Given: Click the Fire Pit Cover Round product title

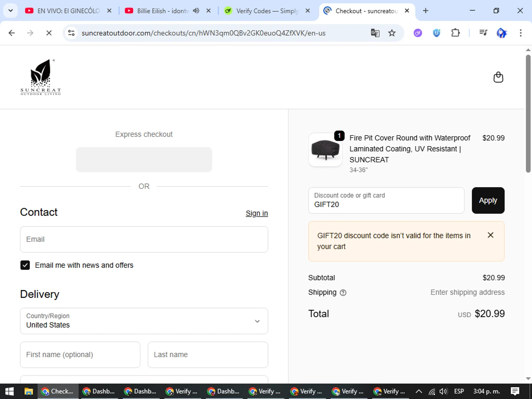Looking at the screenshot, I should pyautogui.click(x=410, y=149).
